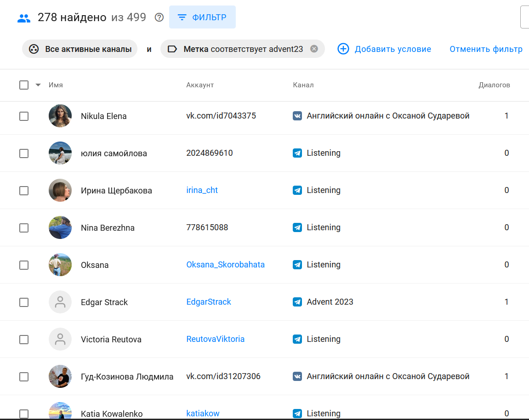Screen dimensions: 529x420
Task: Open the irina_cht account link
Action: [x=202, y=190]
